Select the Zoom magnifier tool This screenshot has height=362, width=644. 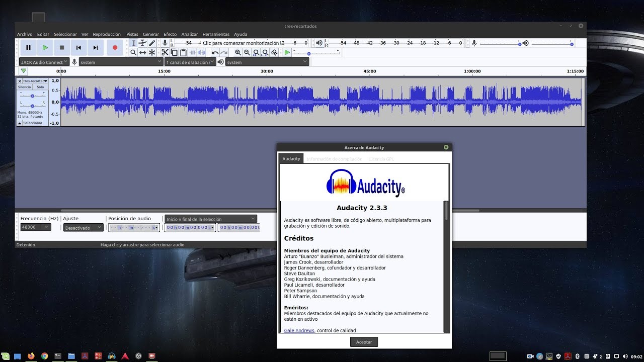coord(133,52)
